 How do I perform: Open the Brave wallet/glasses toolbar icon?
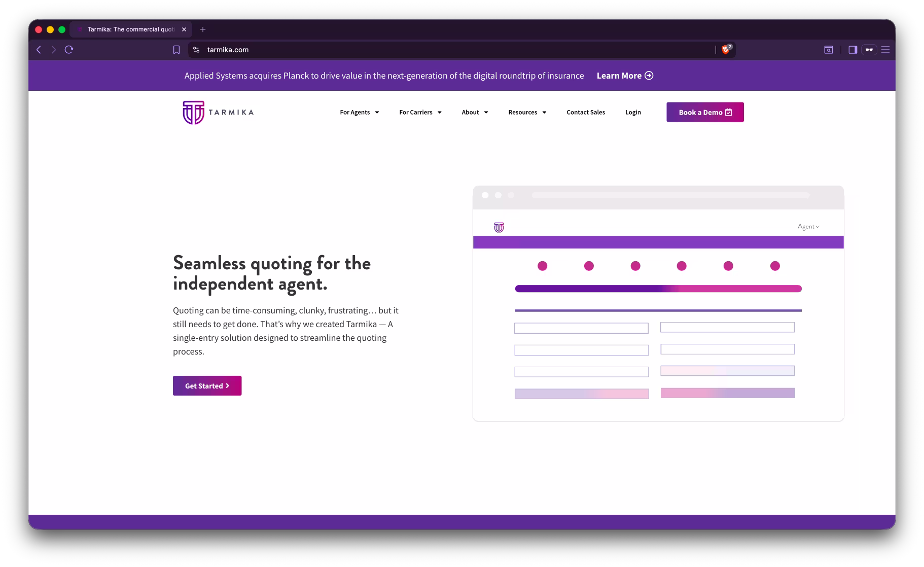tap(869, 50)
